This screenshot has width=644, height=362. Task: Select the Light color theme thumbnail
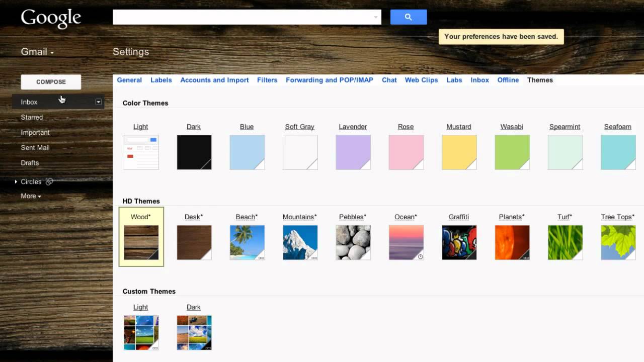pos(141,152)
